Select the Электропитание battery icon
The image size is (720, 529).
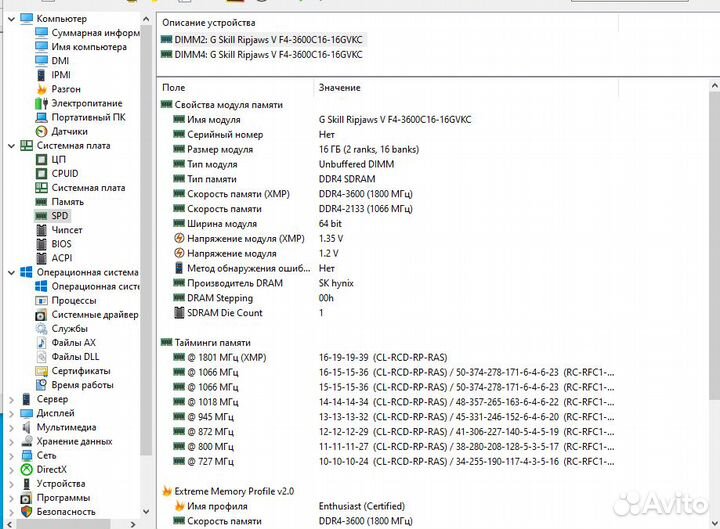(x=41, y=103)
